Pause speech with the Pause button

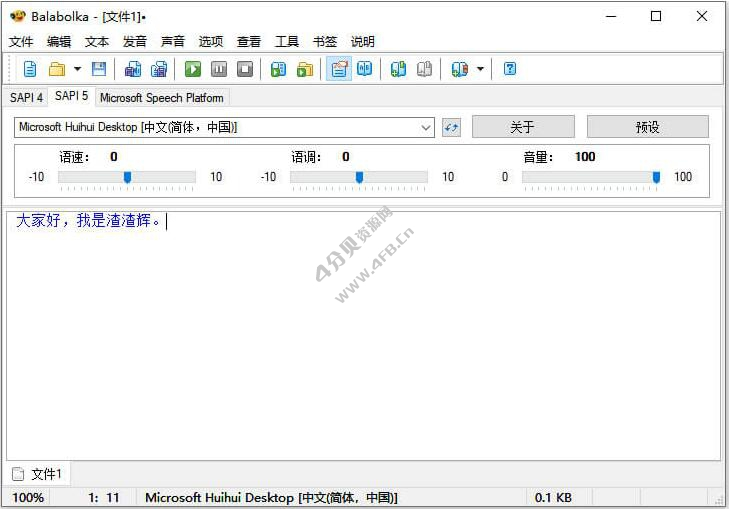(219, 69)
